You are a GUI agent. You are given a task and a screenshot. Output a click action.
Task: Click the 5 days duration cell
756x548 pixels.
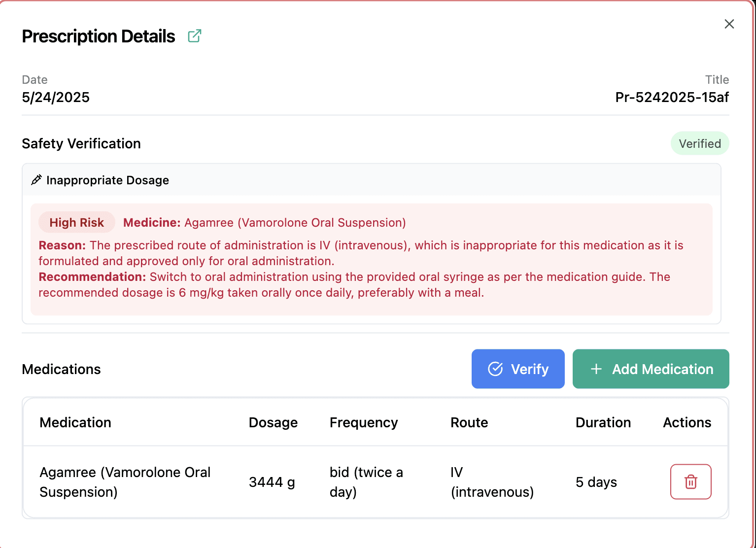pos(596,482)
